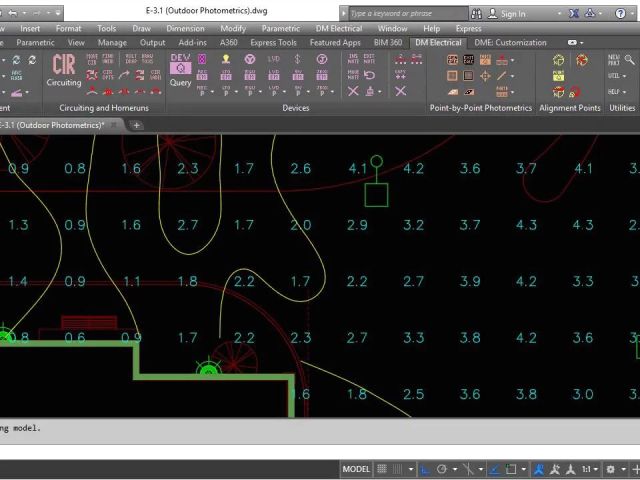Expand the Devices panel dropdown

296,108
